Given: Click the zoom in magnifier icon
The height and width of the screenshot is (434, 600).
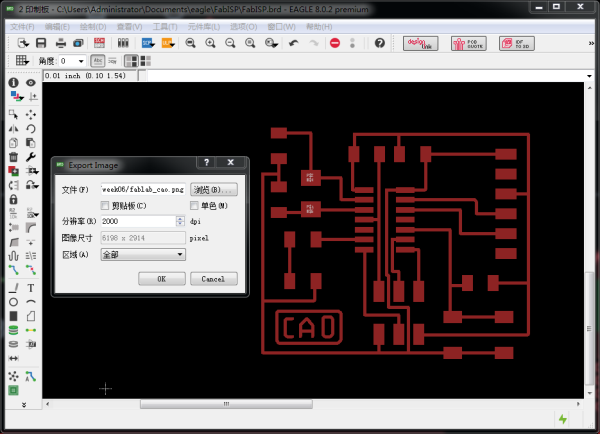Looking at the screenshot, I should pos(210,43).
